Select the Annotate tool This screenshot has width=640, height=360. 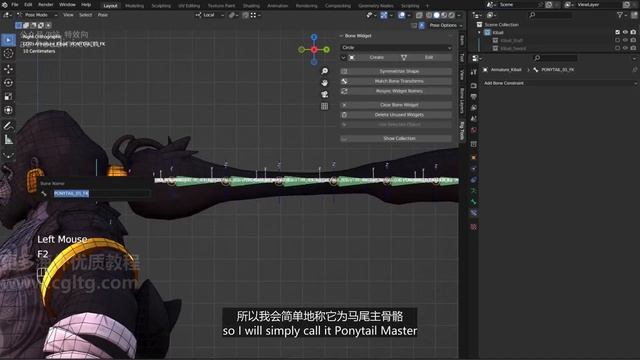pyautogui.click(x=8, y=126)
